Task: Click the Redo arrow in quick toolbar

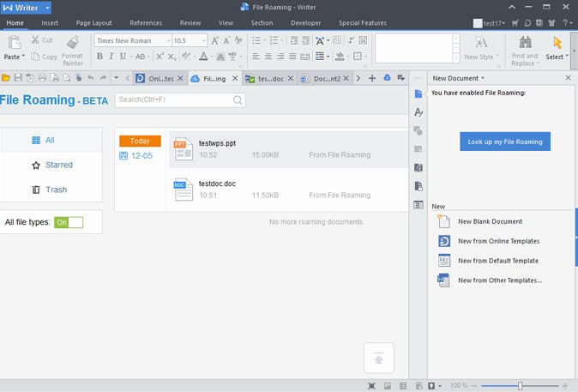Action: 103,78
